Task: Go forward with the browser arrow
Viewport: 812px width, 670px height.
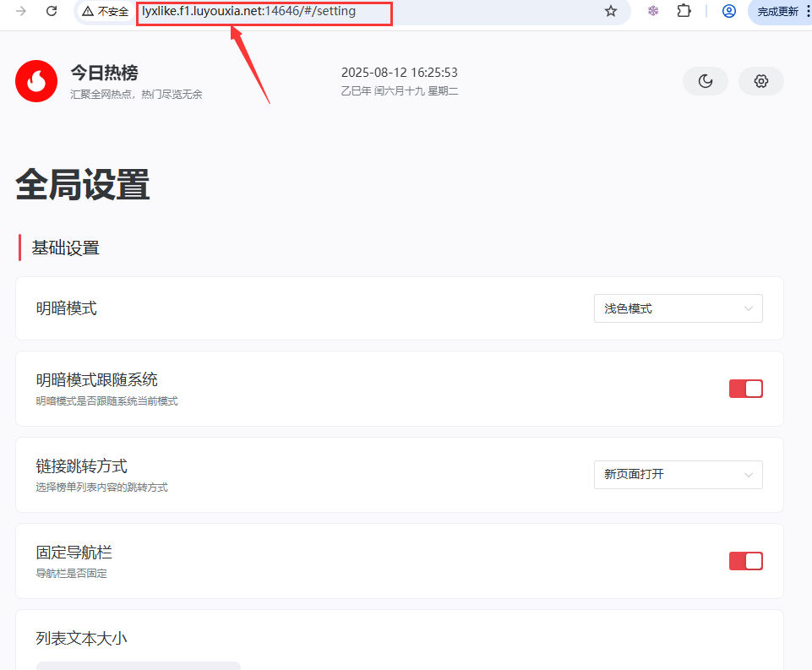Action: [21, 11]
